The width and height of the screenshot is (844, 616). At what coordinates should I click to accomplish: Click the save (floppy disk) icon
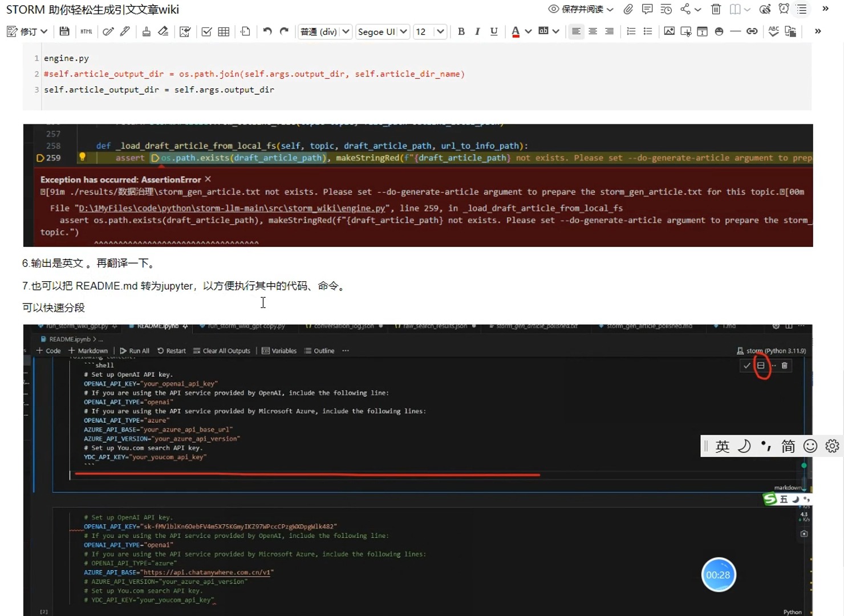(64, 31)
